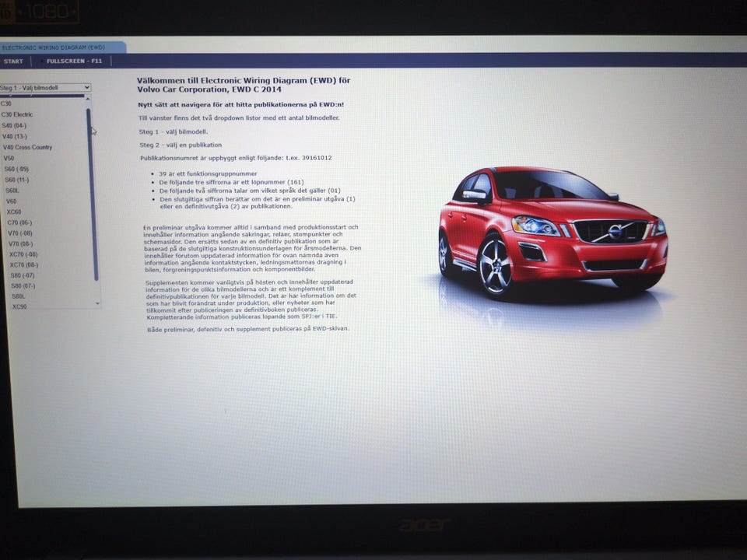Click the 'Steg 1 - välj bilmodell.' text
Viewport: 747px width, 560px height.
pyautogui.click(x=174, y=132)
